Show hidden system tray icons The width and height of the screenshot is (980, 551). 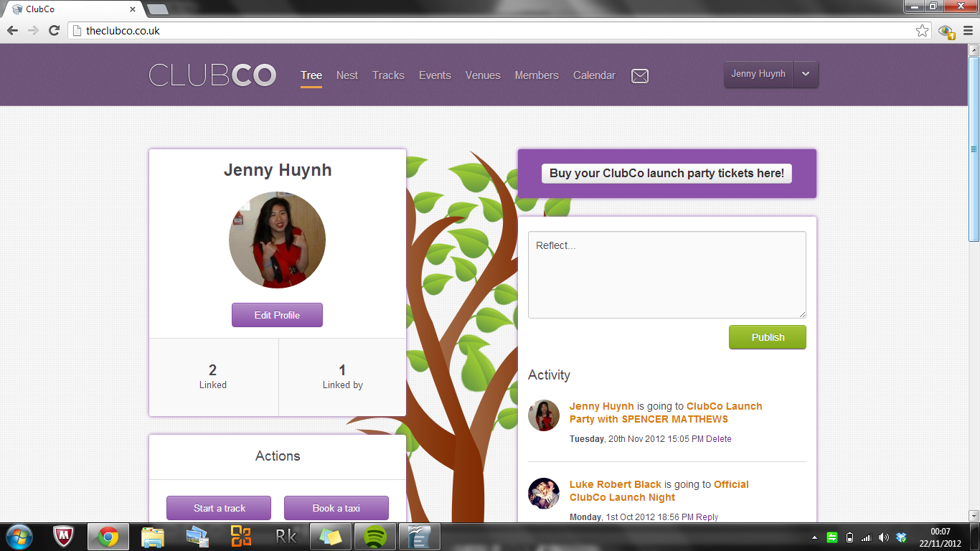(x=814, y=537)
